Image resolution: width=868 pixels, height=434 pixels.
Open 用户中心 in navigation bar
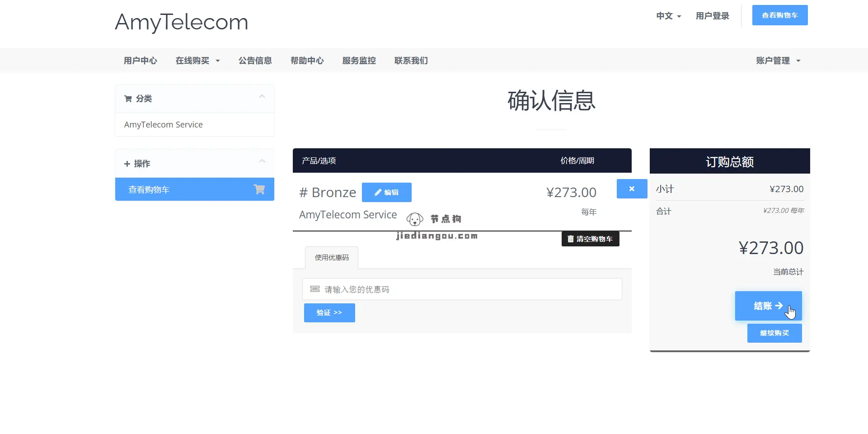click(x=141, y=61)
